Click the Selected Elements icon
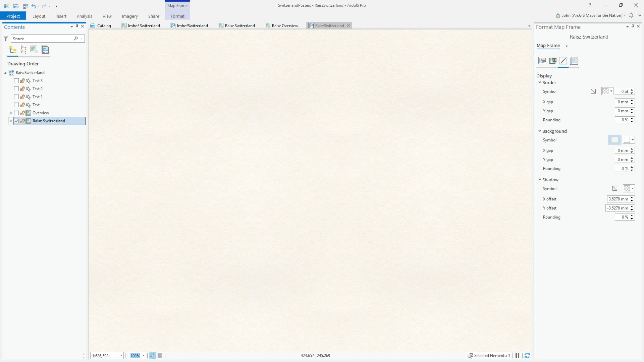 click(x=470, y=356)
